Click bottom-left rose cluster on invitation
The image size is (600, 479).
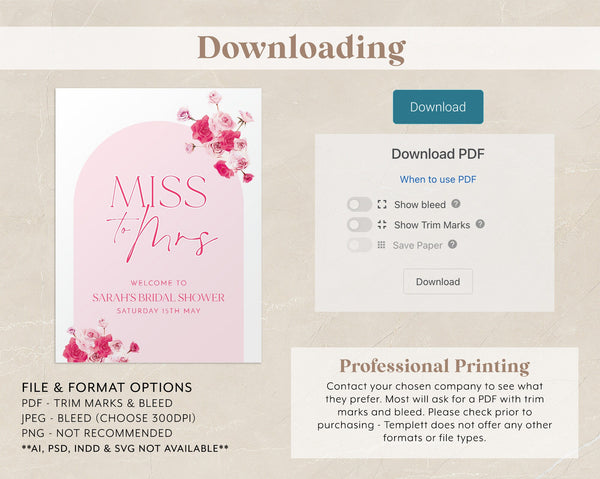[95, 343]
